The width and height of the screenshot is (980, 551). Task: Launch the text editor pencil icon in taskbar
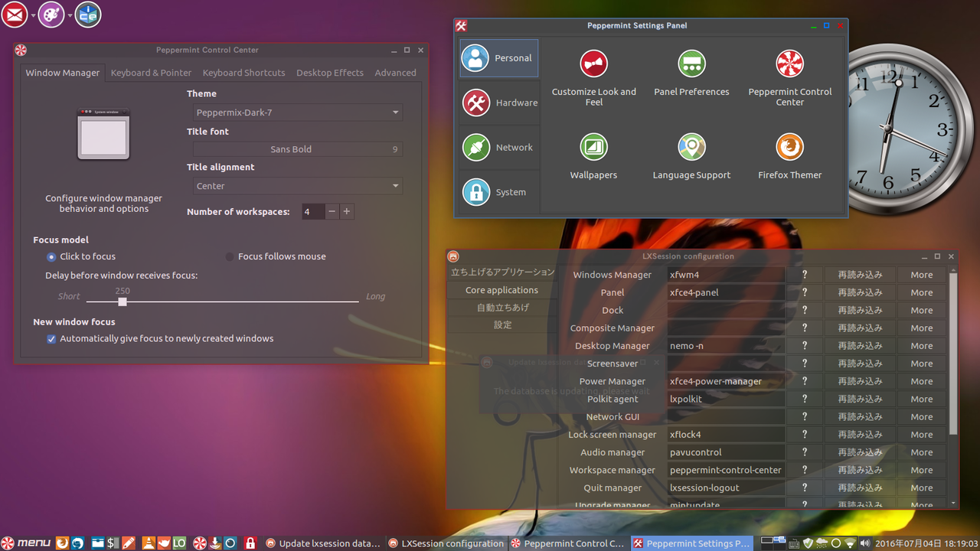pyautogui.click(x=129, y=543)
